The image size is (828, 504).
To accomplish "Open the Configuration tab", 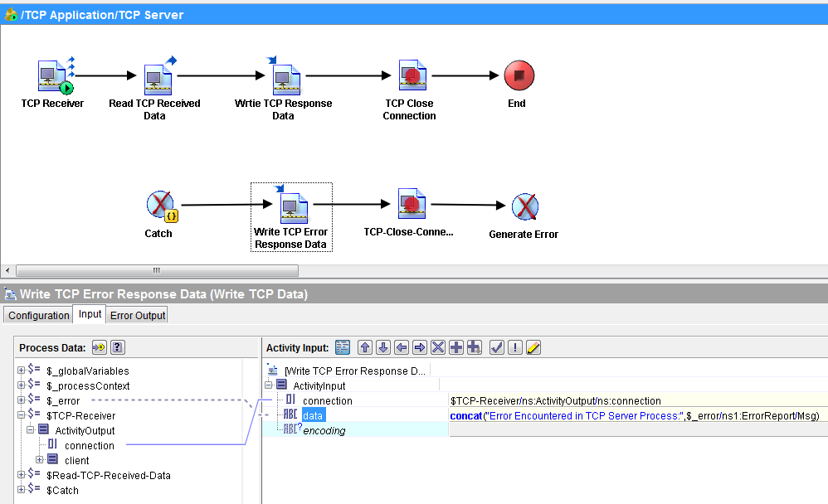I will tap(38, 315).
